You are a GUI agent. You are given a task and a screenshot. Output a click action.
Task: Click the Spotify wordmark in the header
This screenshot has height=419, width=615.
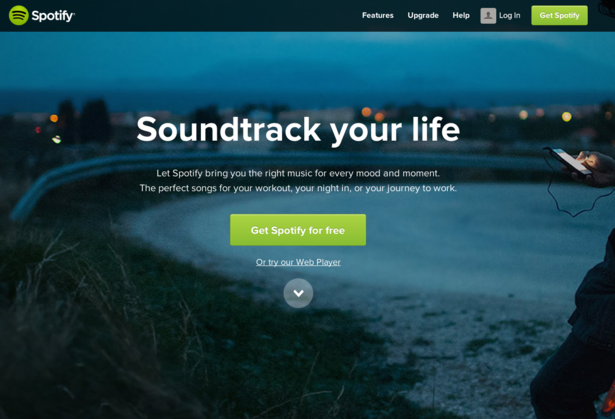point(53,16)
